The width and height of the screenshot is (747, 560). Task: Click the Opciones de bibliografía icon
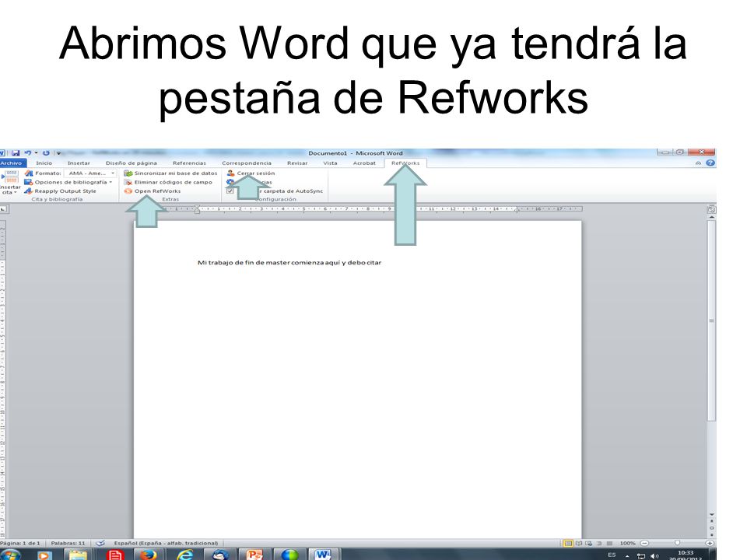29,182
